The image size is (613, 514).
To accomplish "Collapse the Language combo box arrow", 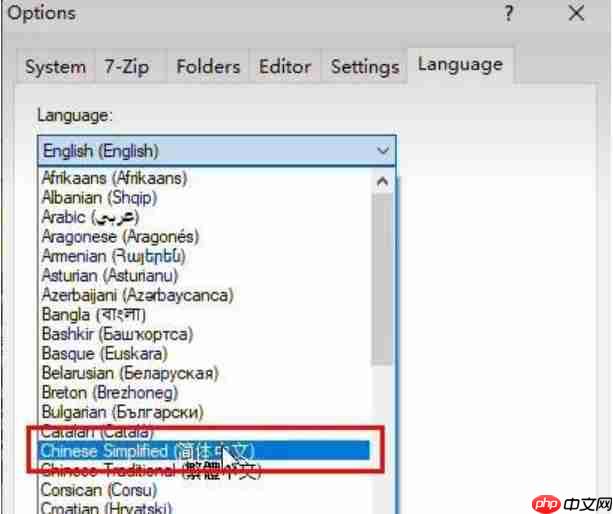I will click(x=383, y=151).
